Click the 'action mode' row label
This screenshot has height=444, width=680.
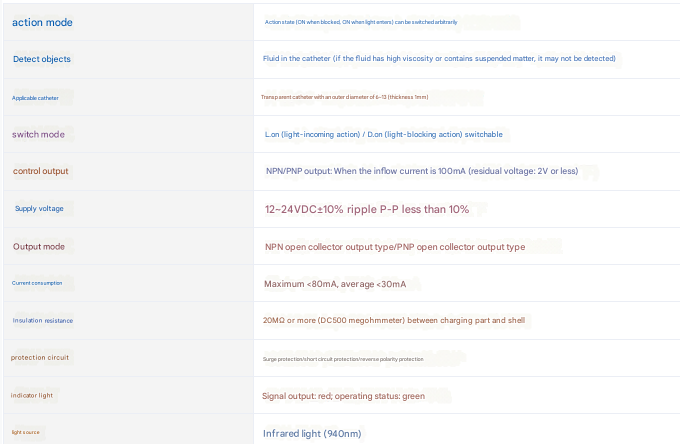[x=42, y=22]
